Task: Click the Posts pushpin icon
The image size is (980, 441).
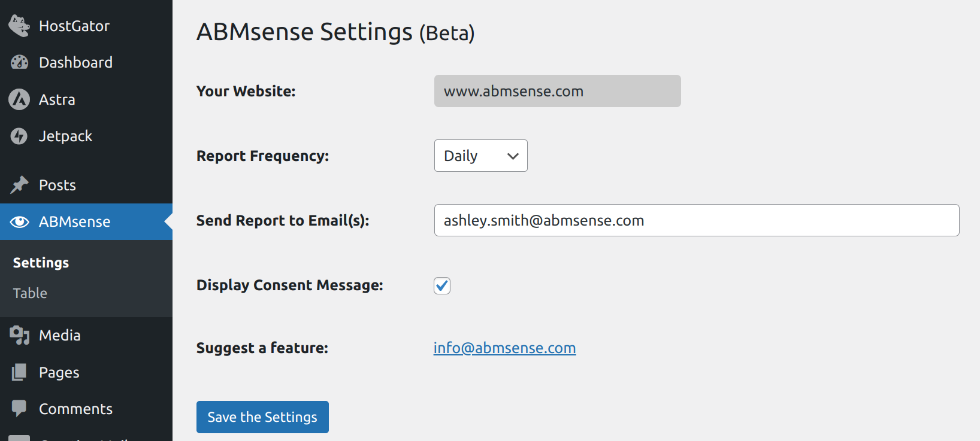Action: point(19,185)
